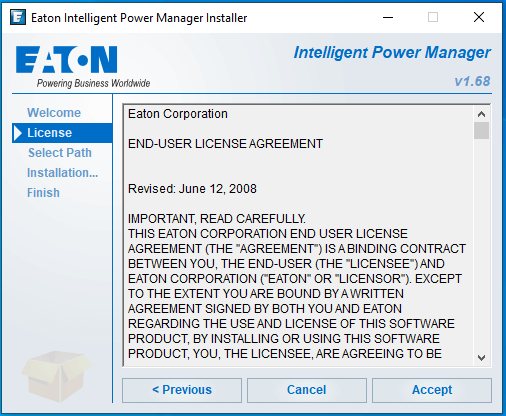Click the Eaton logo in header
This screenshot has width=506, height=416.
click(x=66, y=60)
